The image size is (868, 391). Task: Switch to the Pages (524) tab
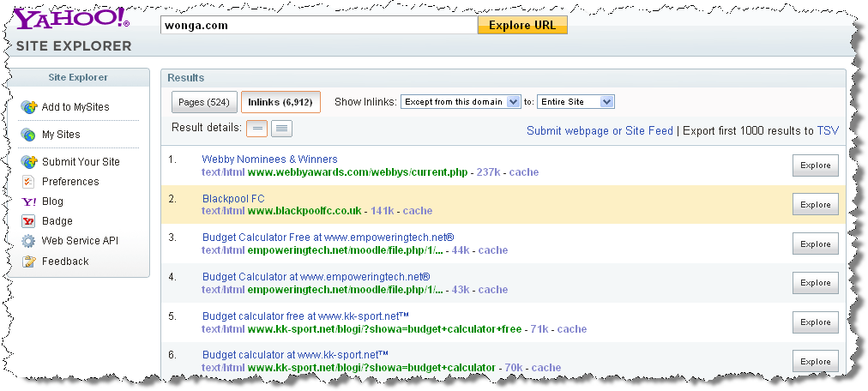pos(204,102)
